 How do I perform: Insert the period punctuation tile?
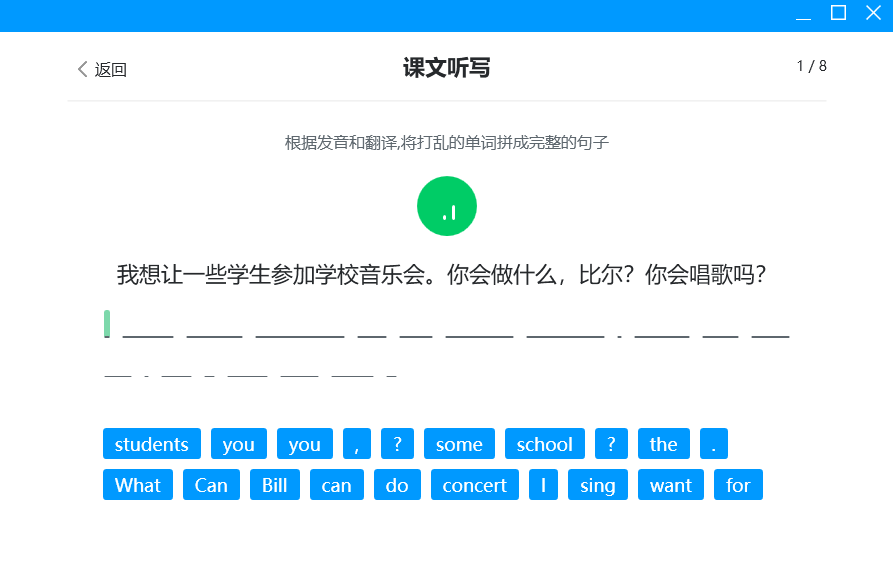click(714, 444)
